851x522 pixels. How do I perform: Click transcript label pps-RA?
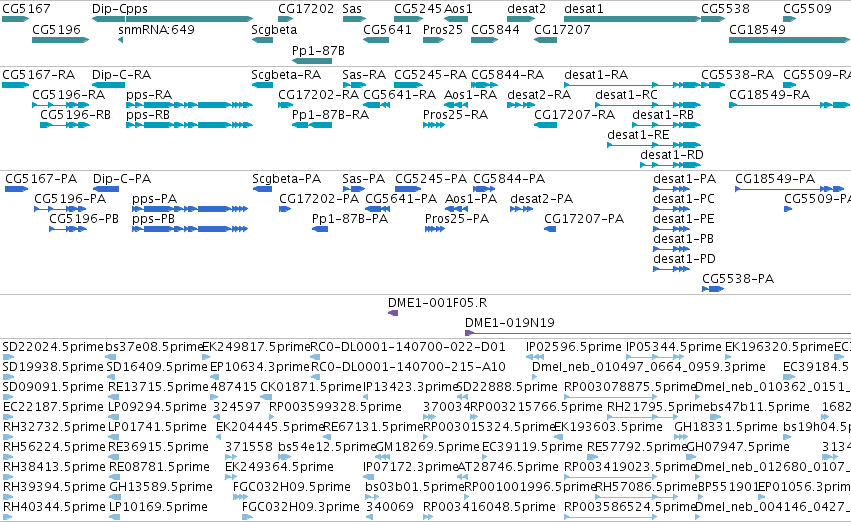coord(149,95)
